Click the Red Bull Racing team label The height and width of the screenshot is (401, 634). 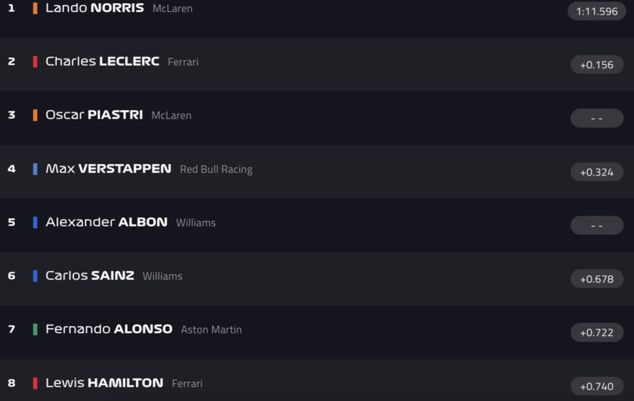(x=216, y=169)
